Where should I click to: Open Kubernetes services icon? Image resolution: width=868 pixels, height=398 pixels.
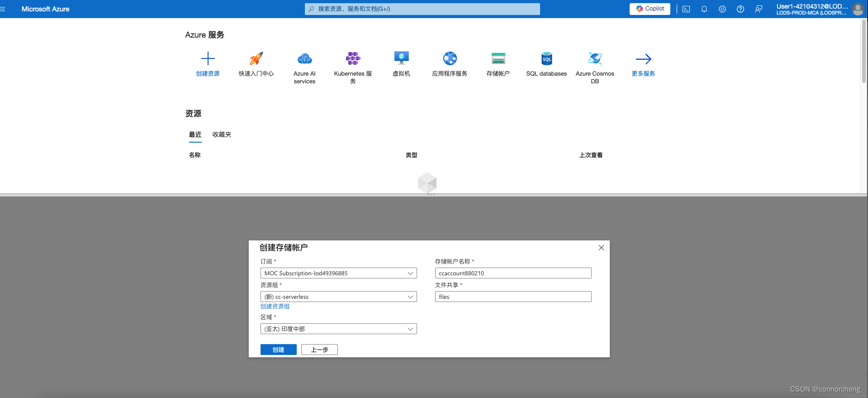[x=353, y=58]
